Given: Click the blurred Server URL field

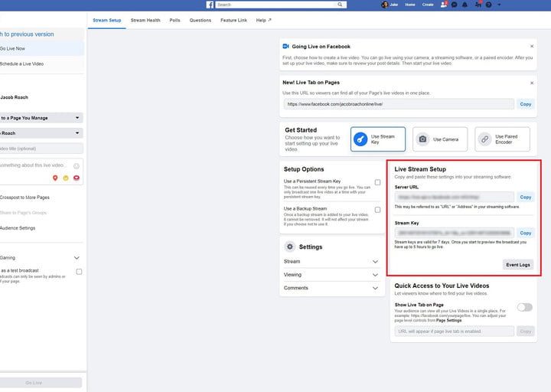Looking at the screenshot, I should pos(454,198).
